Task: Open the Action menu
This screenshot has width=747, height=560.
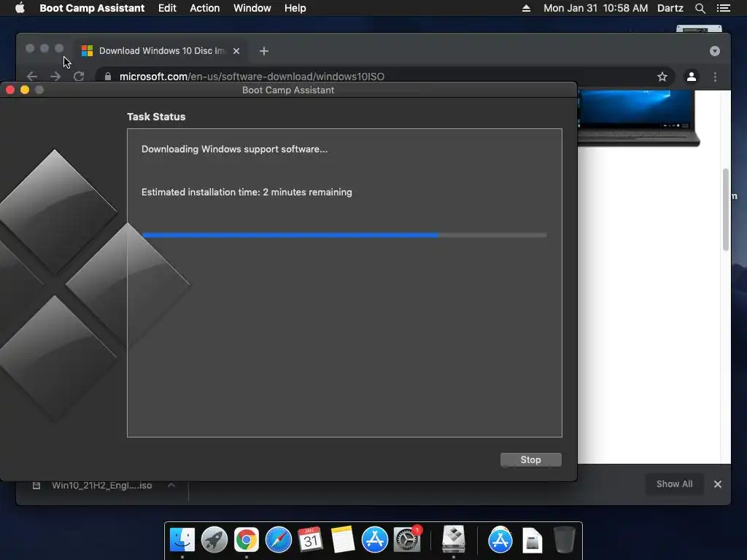Action: (x=205, y=8)
